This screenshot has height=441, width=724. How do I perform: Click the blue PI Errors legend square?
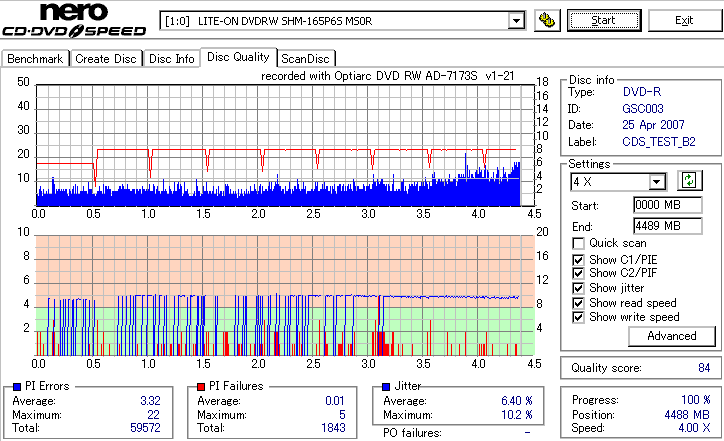tap(17, 387)
